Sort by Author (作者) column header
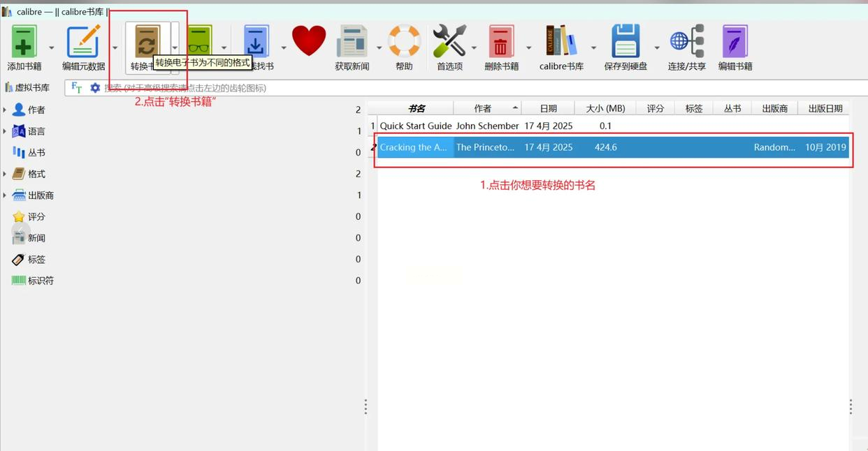The height and width of the screenshot is (451, 868). point(486,108)
